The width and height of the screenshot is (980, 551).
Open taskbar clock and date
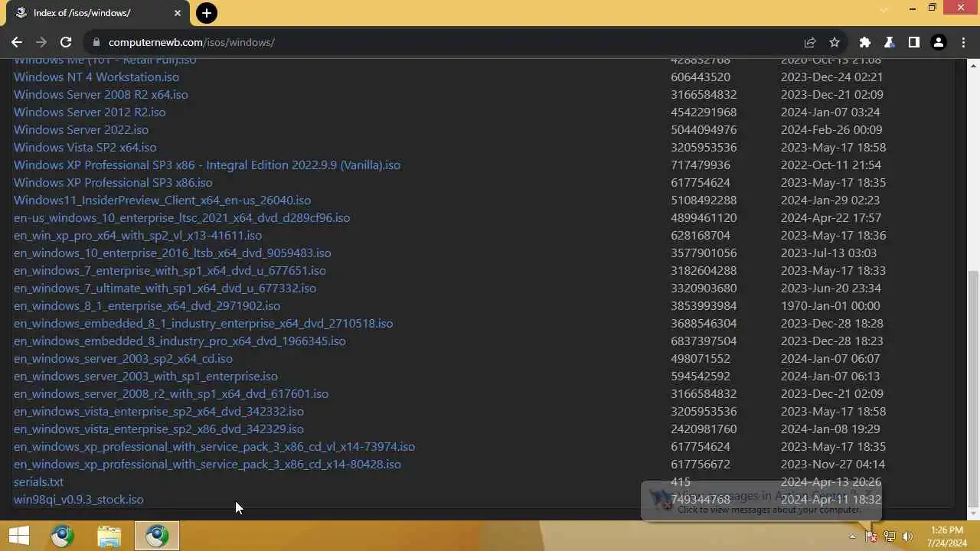[x=947, y=536]
